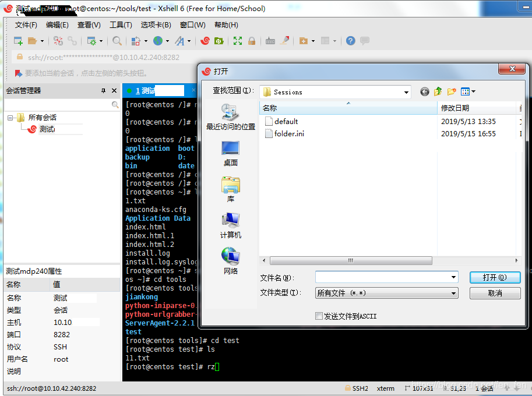Open the 文件(F) menu
Image resolution: width=532 pixels, height=396 pixels.
(26, 25)
